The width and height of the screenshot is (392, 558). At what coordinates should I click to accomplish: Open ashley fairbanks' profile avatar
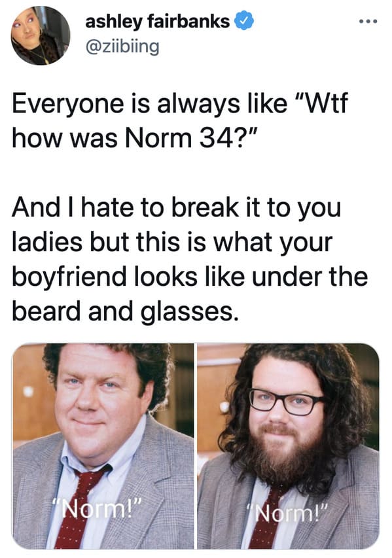[x=40, y=35]
